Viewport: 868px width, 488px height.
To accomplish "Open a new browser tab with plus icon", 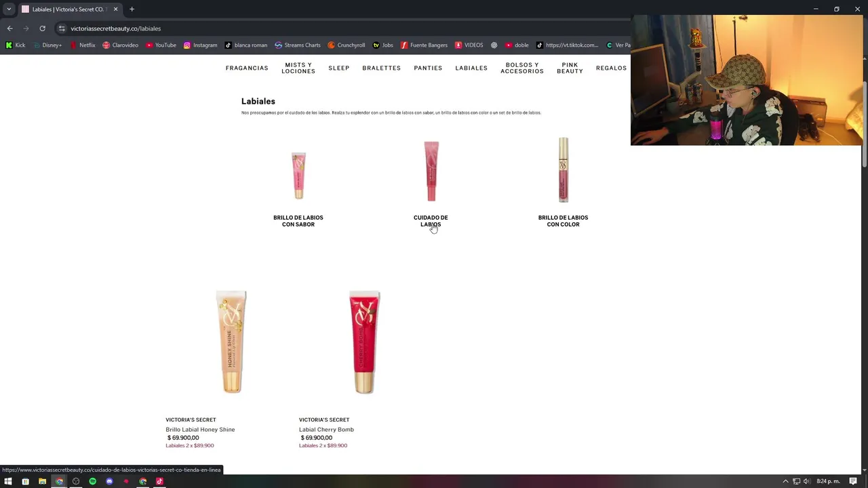I will [132, 9].
